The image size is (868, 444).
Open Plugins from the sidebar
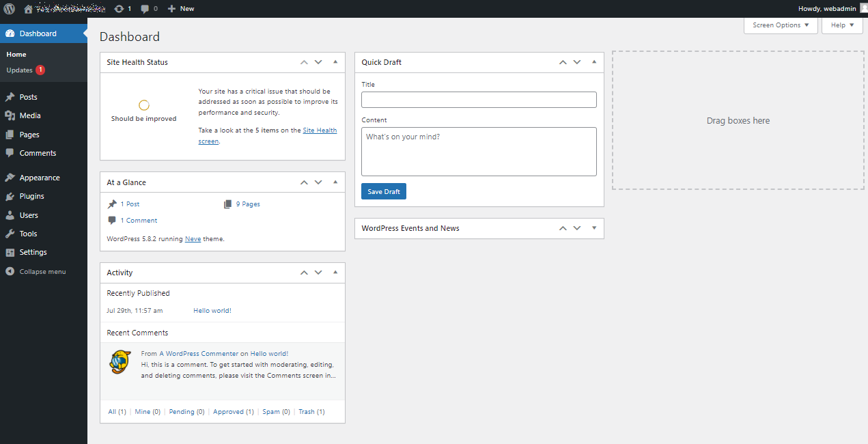click(x=31, y=196)
